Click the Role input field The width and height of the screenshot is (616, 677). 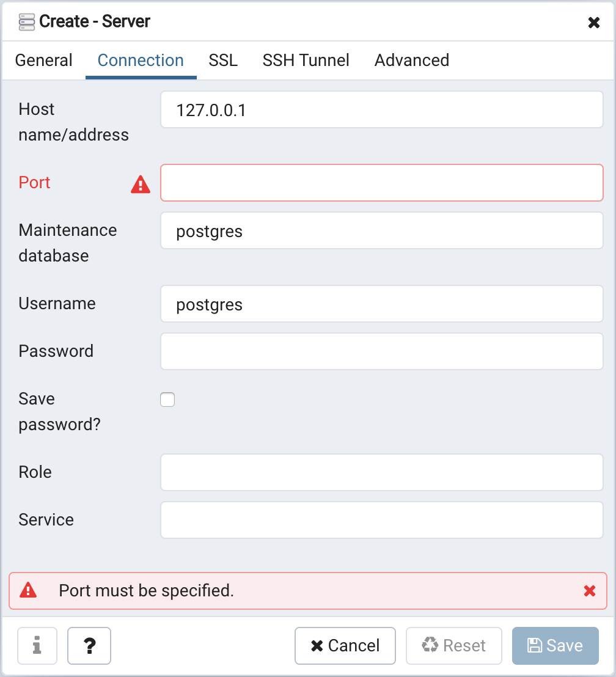[x=382, y=472]
